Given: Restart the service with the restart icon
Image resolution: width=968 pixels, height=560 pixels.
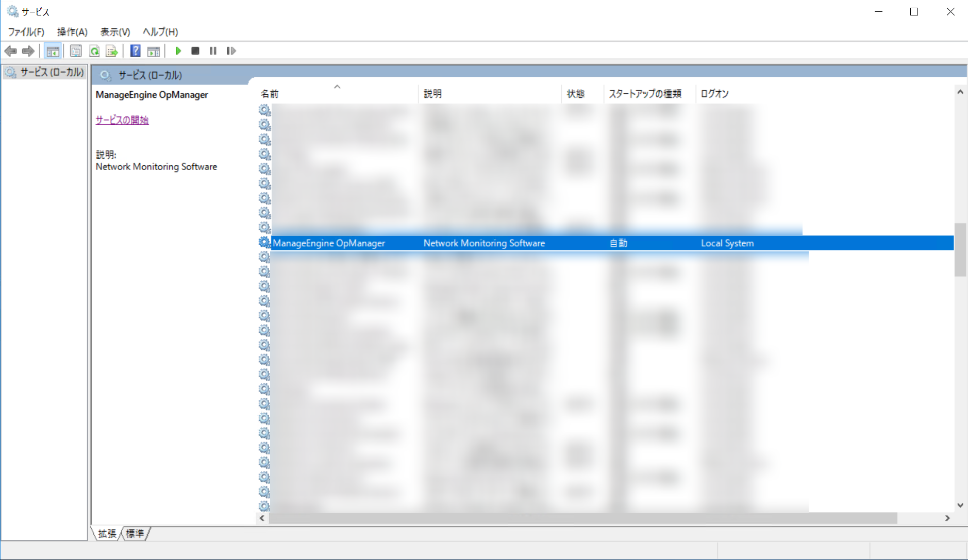Looking at the screenshot, I should coord(231,51).
